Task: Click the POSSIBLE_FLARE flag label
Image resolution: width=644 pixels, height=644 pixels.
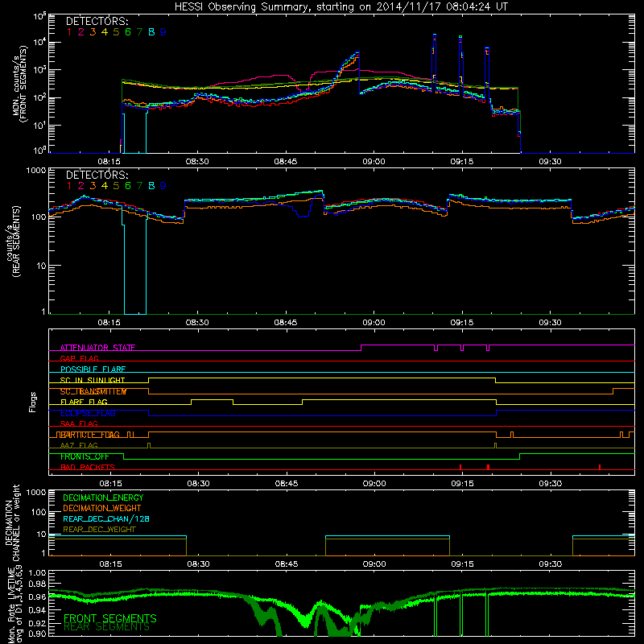Action: pos(93,369)
